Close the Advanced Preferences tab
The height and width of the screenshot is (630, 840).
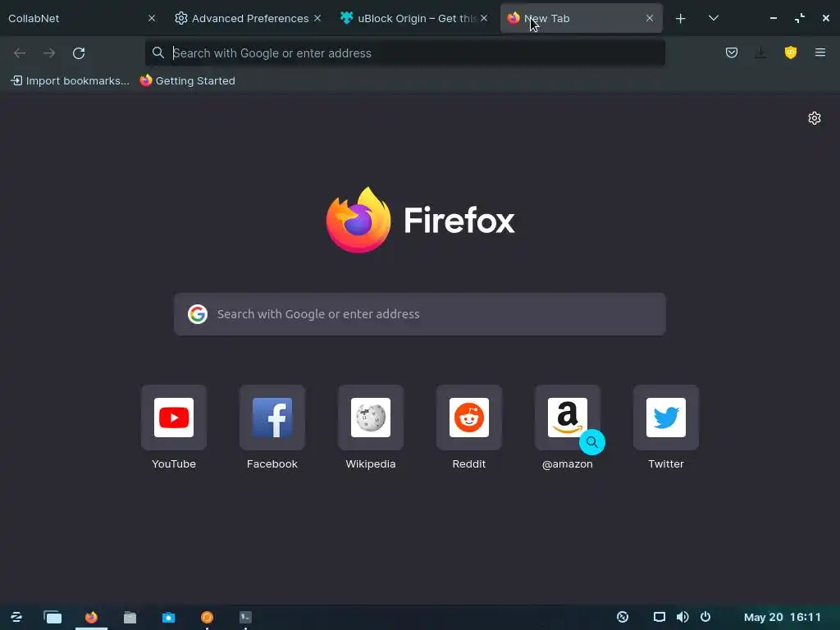317,18
